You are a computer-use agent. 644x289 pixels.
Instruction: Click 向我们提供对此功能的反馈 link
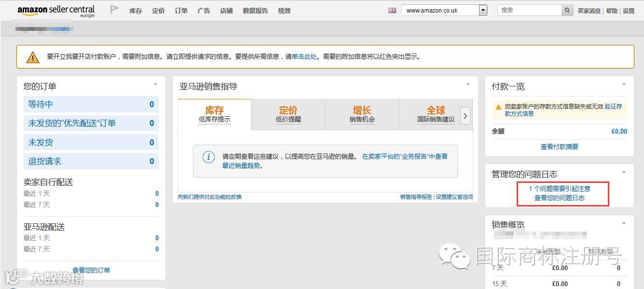pyautogui.click(x=209, y=197)
